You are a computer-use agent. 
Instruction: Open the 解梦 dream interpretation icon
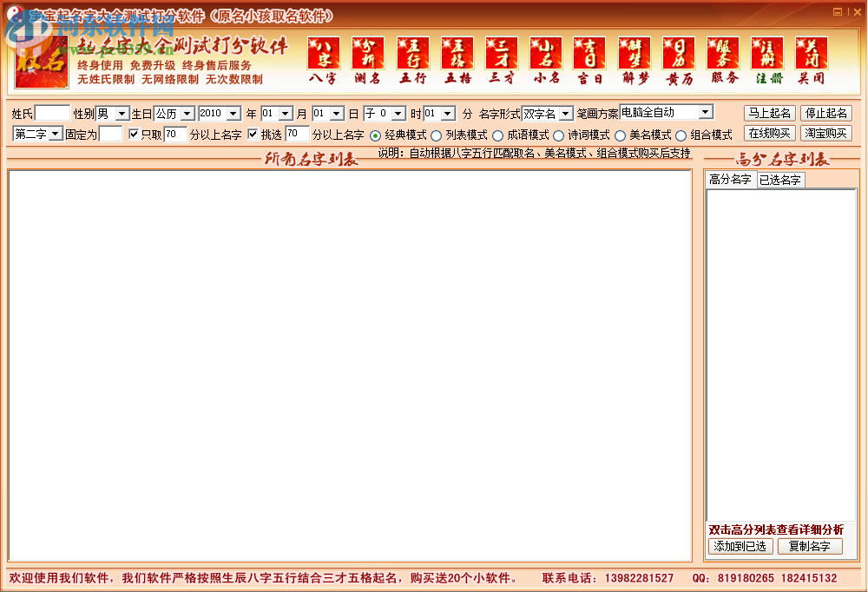pyautogui.click(x=635, y=52)
